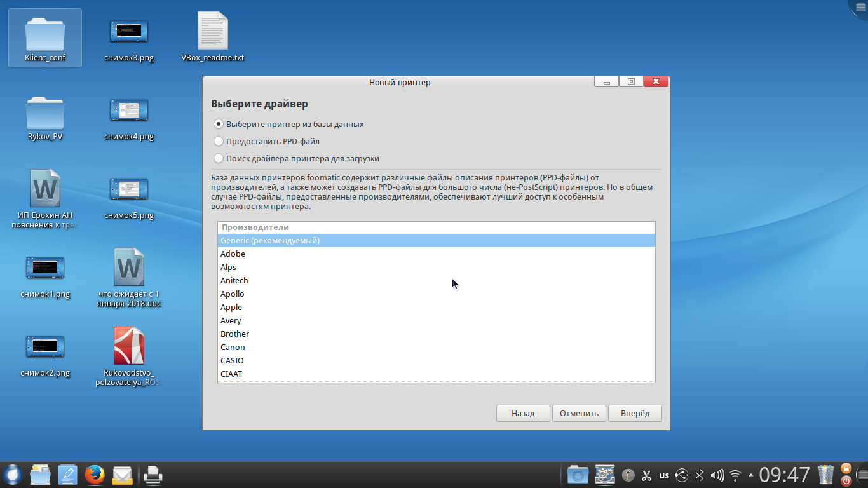
Task: Maximize the 'Новый принтер' window
Action: 631,82
